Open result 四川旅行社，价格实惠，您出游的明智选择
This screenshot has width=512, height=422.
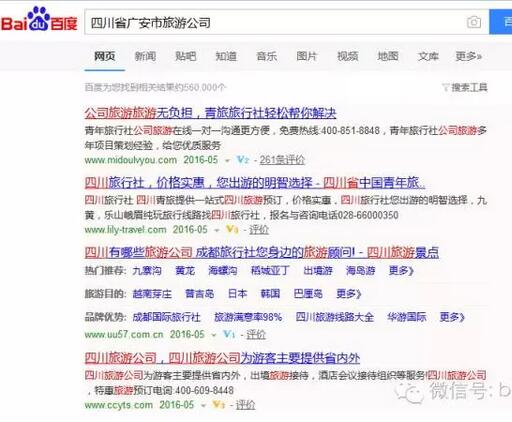[x=255, y=183]
